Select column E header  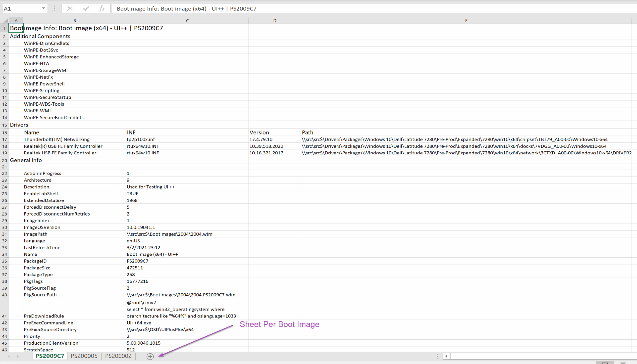click(466, 20)
